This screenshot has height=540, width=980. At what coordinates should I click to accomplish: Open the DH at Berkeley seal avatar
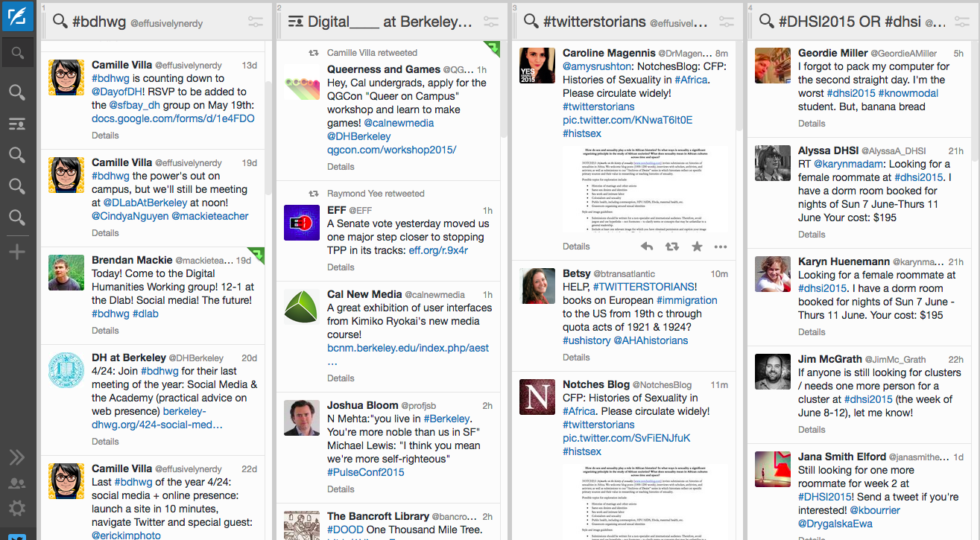tap(66, 370)
